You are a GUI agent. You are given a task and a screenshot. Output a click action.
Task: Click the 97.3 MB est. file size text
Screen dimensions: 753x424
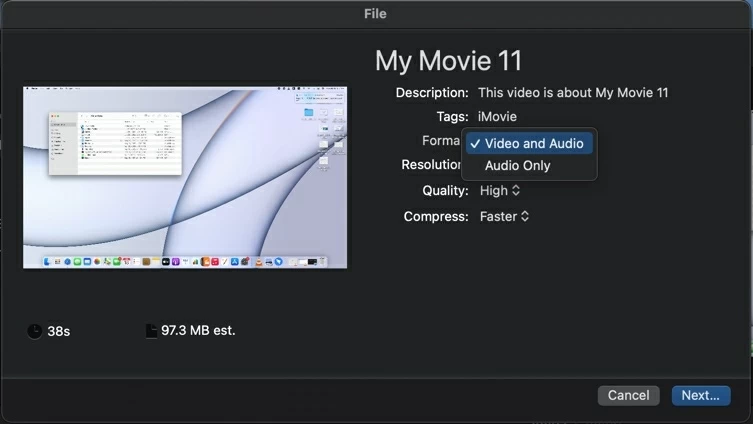tap(198, 330)
